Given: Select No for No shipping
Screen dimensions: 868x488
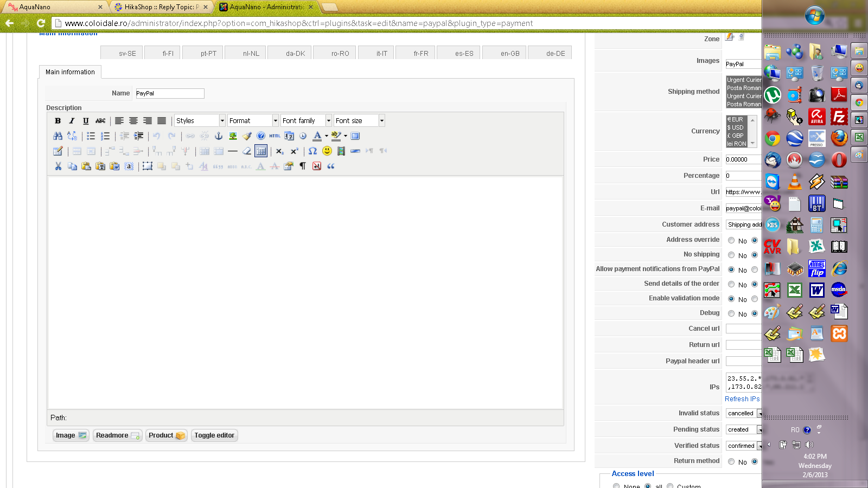Looking at the screenshot, I should (731, 255).
